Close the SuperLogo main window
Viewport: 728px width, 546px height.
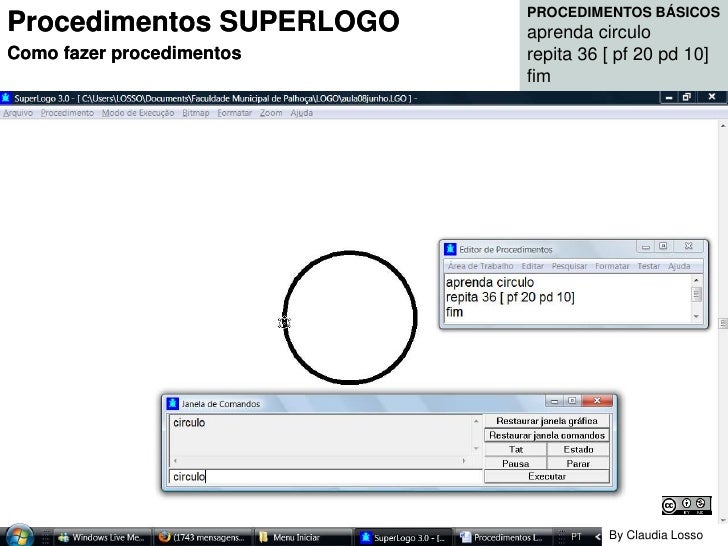click(712, 97)
